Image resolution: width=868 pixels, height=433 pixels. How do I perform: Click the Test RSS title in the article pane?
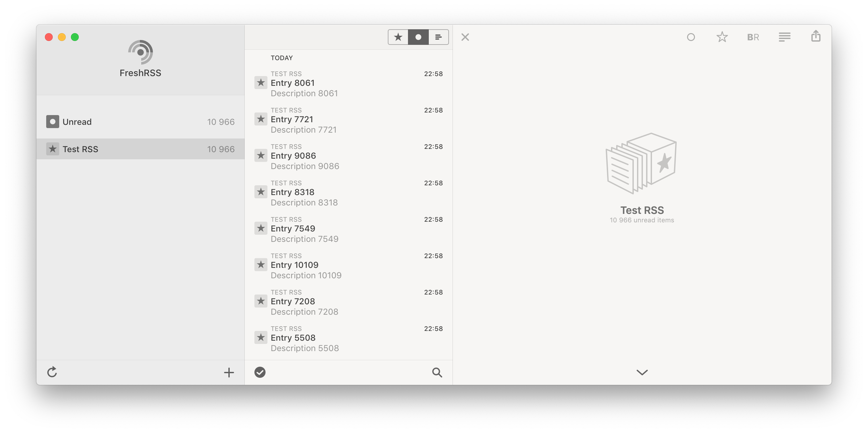pyautogui.click(x=642, y=210)
